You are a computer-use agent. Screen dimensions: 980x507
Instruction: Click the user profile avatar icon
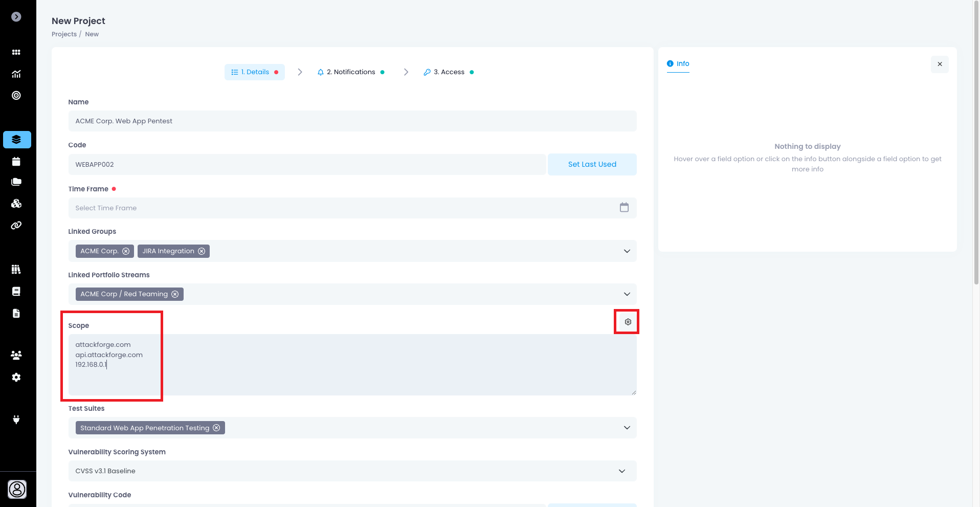tap(17, 490)
